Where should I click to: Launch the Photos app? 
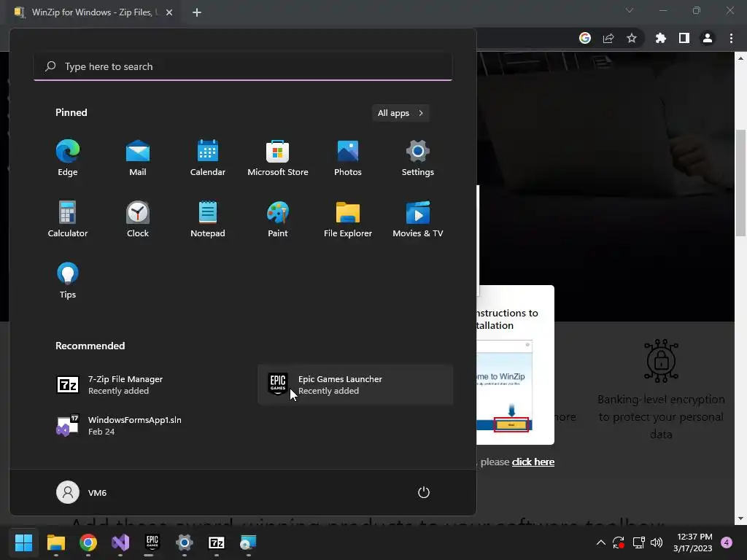point(348,158)
